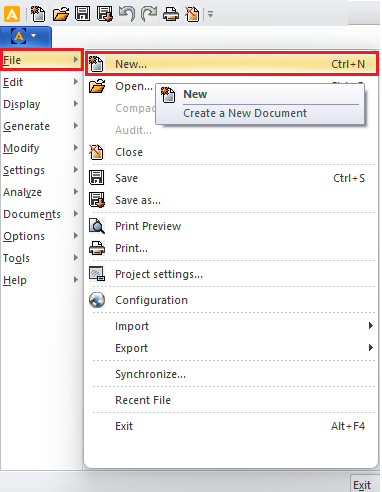382x492 pixels.
Task: Click the Print icon in quick toolbar
Action: 171,14
